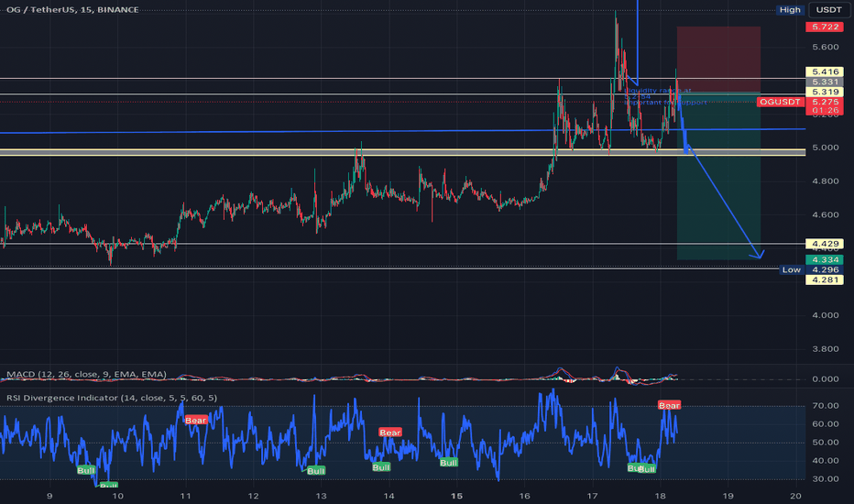Click date 11 on the time axis
The width and height of the screenshot is (854, 504).
(185, 496)
